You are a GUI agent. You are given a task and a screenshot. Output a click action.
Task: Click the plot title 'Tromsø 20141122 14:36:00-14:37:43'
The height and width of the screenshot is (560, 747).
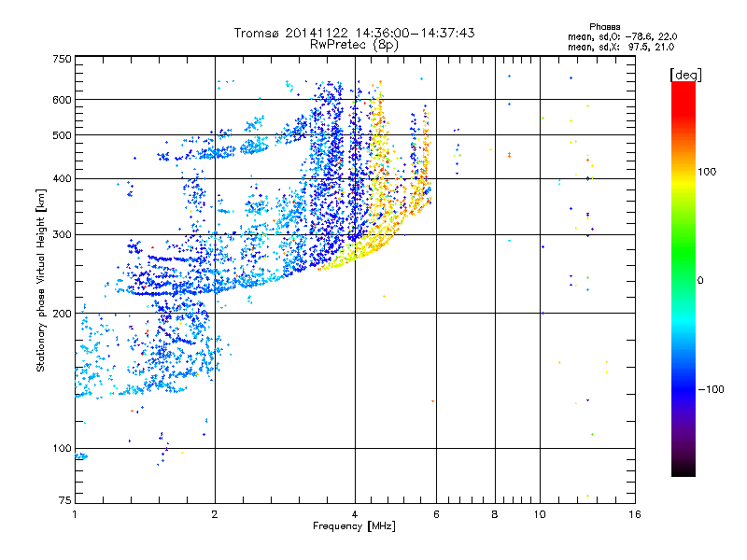[354, 33]
